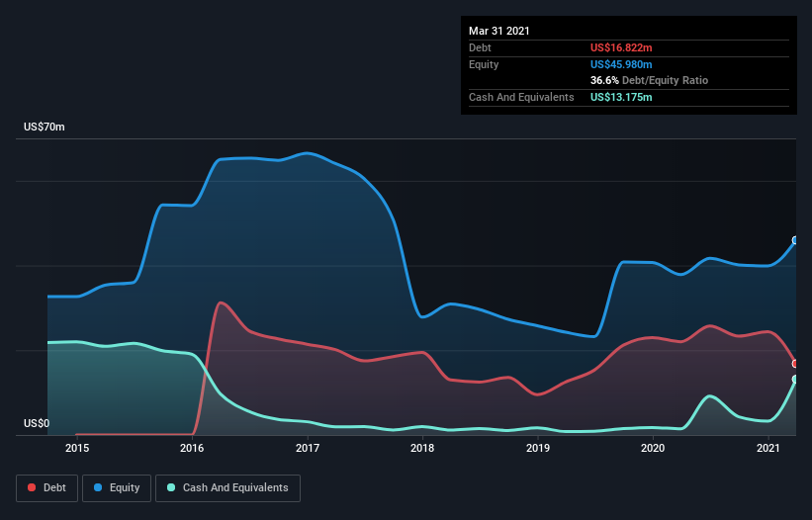The image size is (812, 520).
Task: Click the 2015 x-axis label
Action: 76,448
